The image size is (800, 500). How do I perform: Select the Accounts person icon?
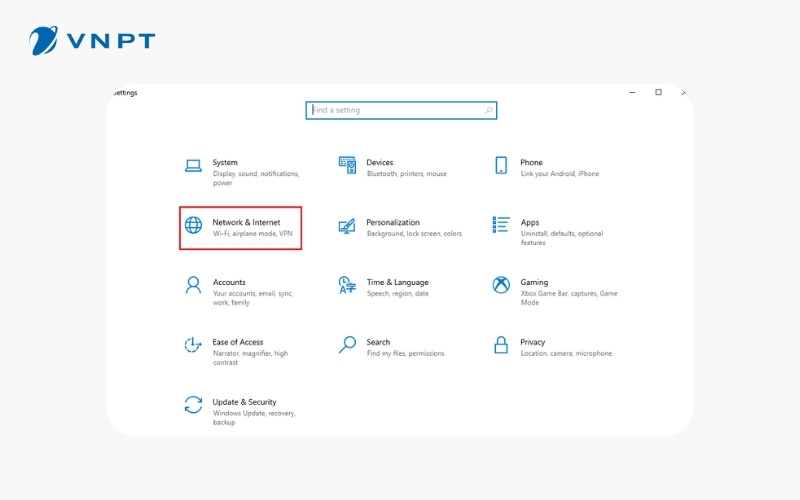pyautogui.click(x=193, y=285)
